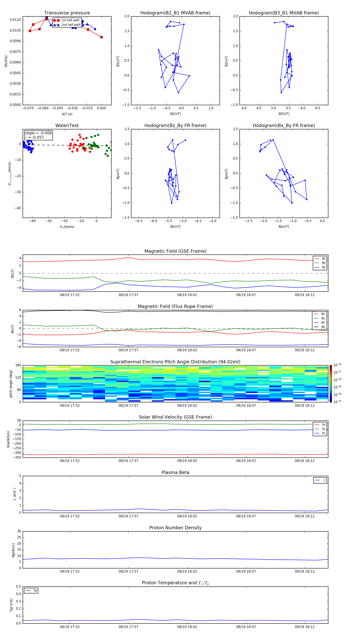351x644 pixels.
Task: Select blue 'Vz' velocity legend entry
Action: click(320, 433)
